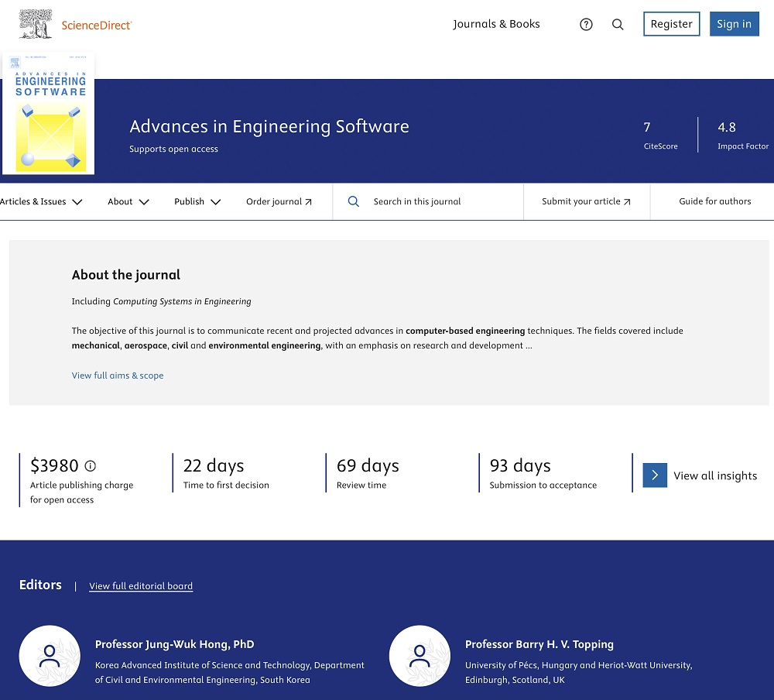Click the Impact Factor value 4.8
Viewport: 774px width, 700px height.
coord(727,128)
